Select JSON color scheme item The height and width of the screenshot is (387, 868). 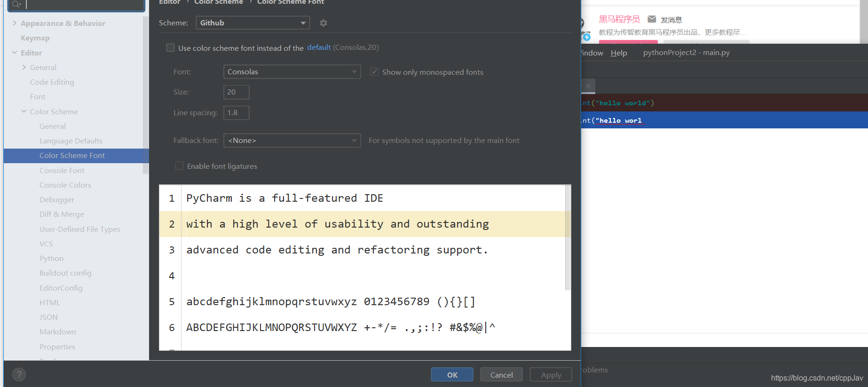(x=48, y=317)
